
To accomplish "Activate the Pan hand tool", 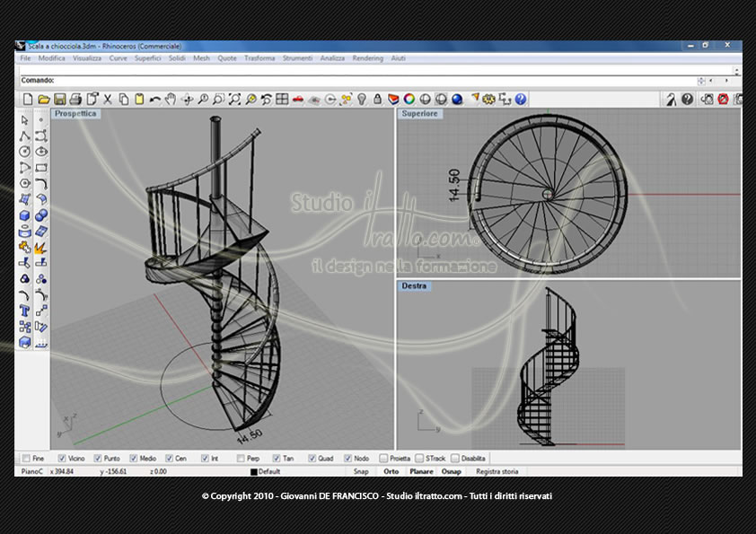I will [x=171, y=100].
